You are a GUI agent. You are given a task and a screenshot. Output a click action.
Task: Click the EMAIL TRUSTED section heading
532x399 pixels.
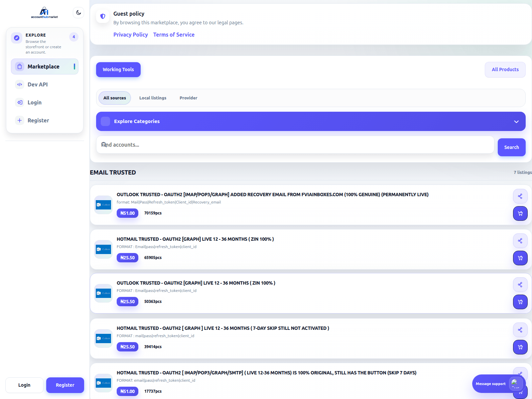tap(113, 173)
